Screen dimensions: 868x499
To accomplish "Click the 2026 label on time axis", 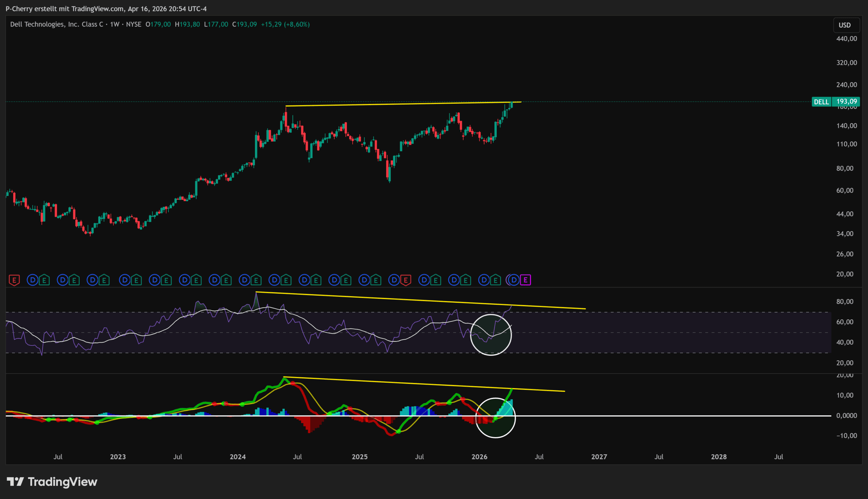I will click(x=479, y=457).
